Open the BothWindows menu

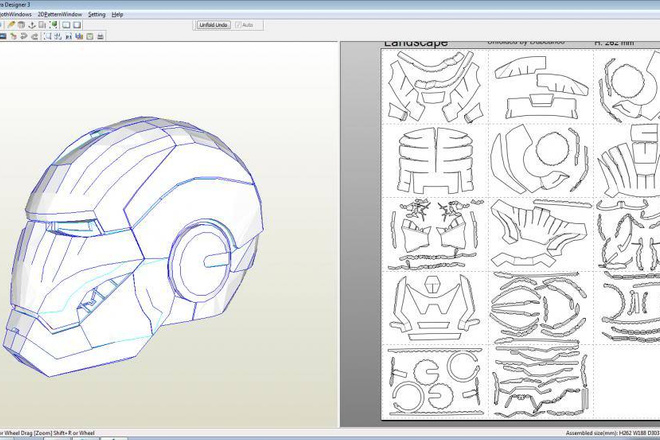[x=15, y=14]
